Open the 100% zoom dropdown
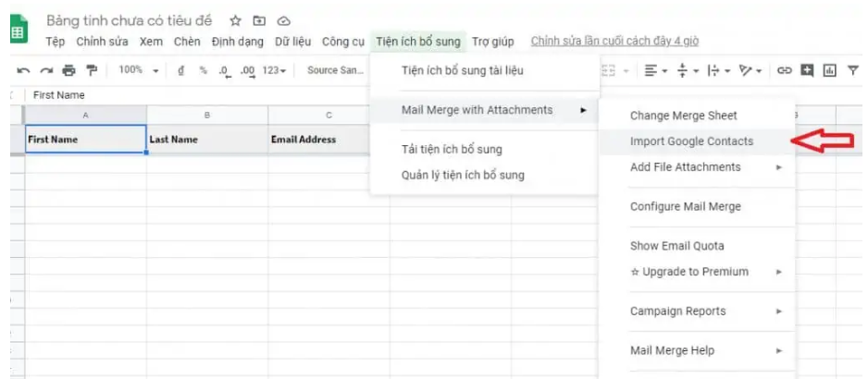This screenshot has width=868, height=391. tap(138, 70)
